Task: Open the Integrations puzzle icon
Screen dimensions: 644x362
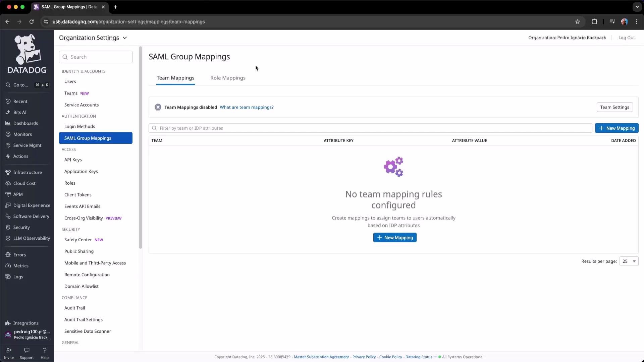Action: point(8,323)
